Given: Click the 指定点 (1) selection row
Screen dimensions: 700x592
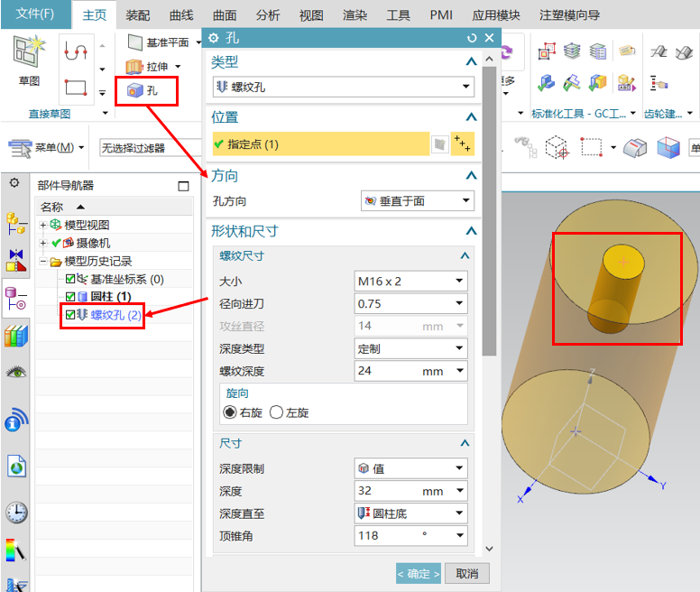Looking at the screenshot, I should [321, 144].
